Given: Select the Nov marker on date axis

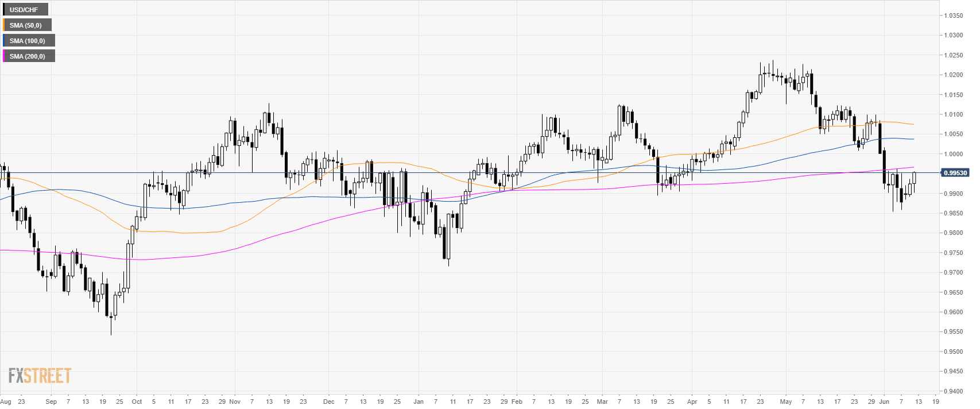Looking at the screenshot, I should coord(235,402).
